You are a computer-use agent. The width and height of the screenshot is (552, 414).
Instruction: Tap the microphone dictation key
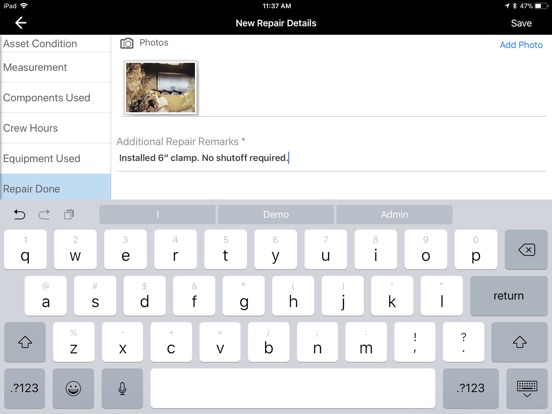point(122,388)
